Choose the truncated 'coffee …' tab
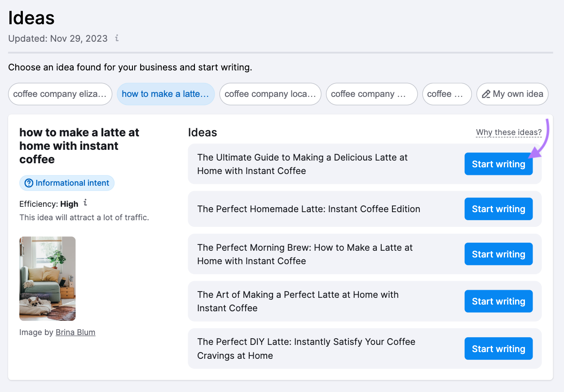This screenshot has height=392, width=564. (447, 94)
